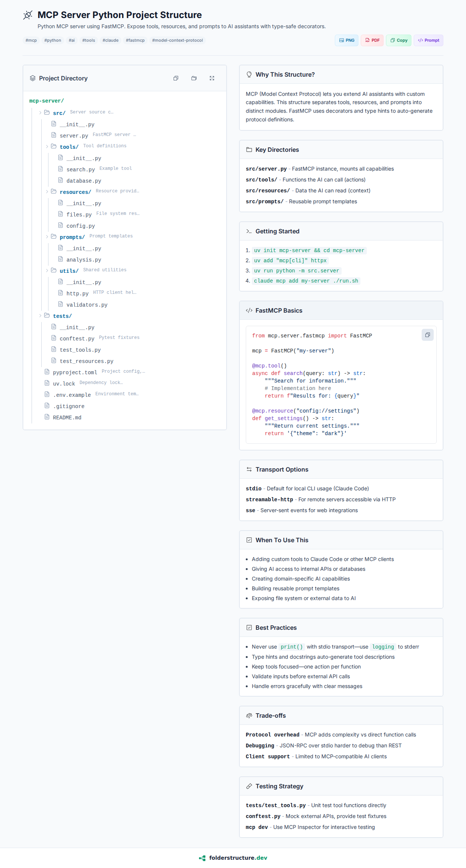Open the folderstructure.dev footer link
This screenshot has height=868, width=466.
coord(238,858)
